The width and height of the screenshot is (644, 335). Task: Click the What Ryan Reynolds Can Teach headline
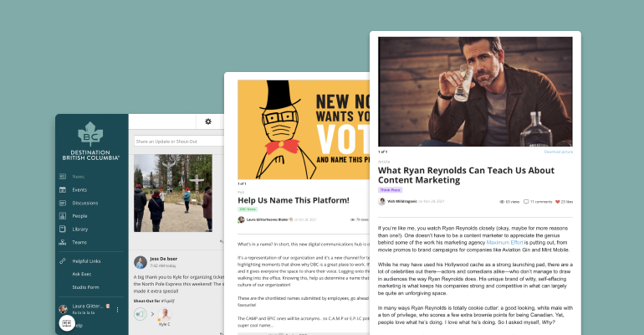point(466,175)
